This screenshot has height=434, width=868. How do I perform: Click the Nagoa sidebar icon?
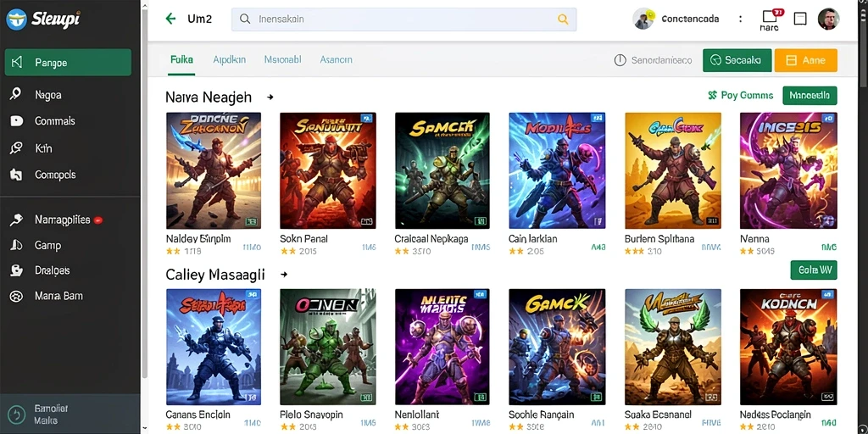(x=16, y=95)
